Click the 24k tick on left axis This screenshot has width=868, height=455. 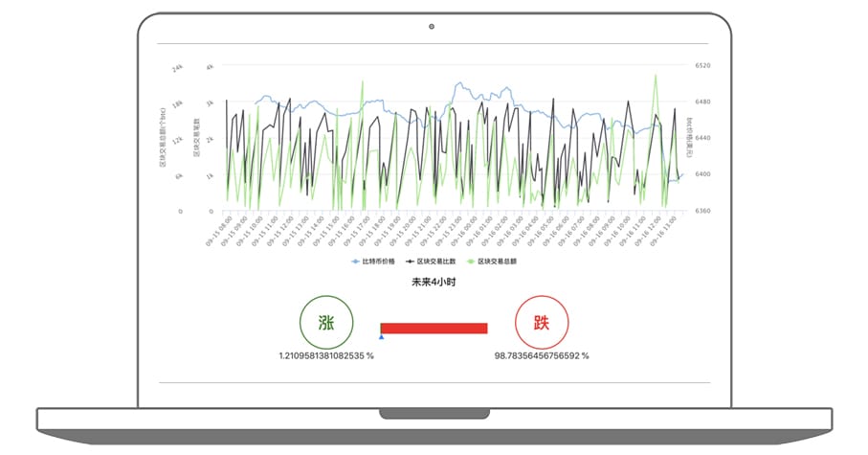coord(178,68)
